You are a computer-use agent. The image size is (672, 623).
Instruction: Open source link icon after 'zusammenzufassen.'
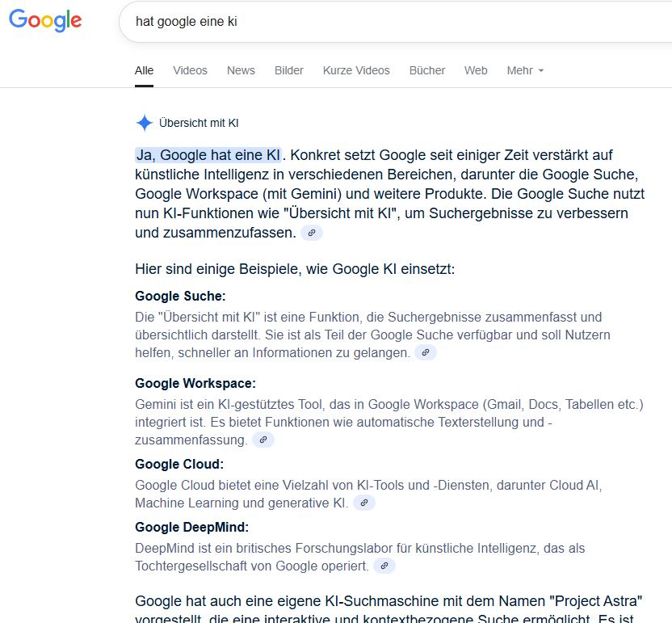[312, 233]
